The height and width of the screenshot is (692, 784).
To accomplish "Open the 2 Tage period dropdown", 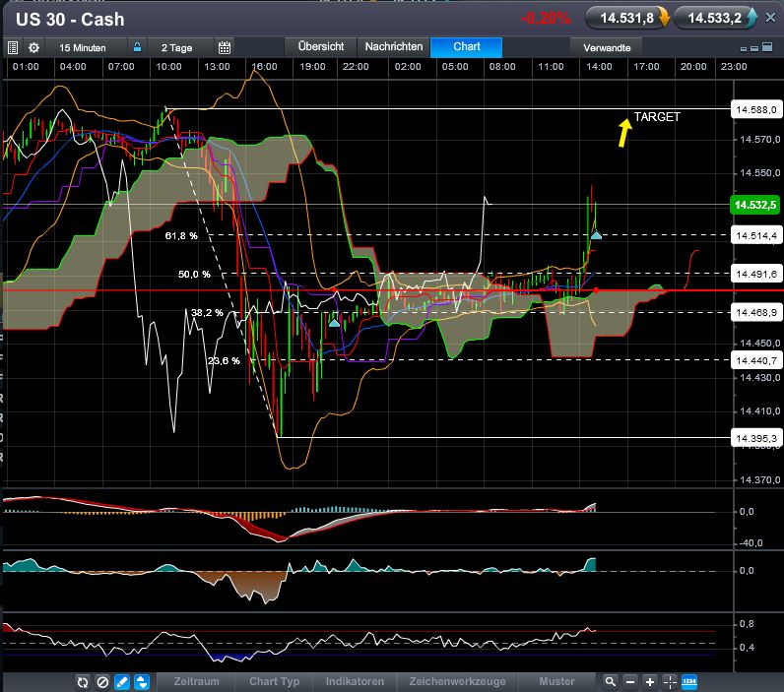I will [x=177, y=48].
